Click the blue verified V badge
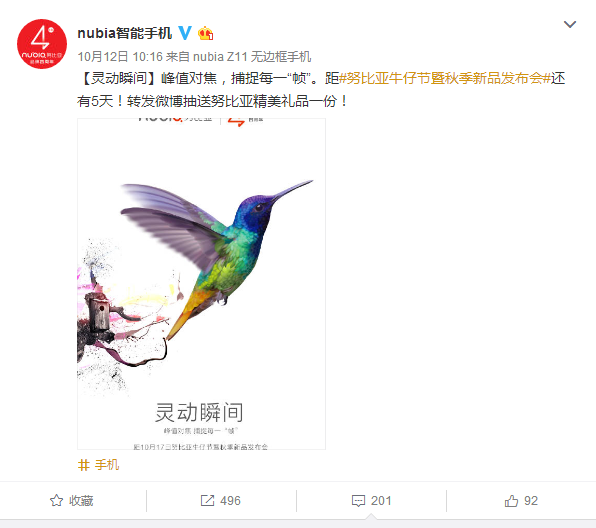The width and height of the screenshot is (596, 528). (x=185, y=33)
